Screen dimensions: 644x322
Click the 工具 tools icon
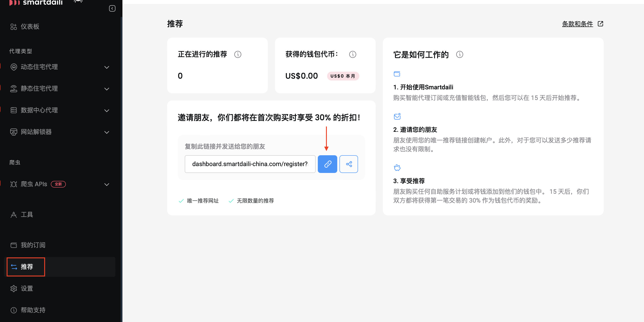tap(13, 215)
